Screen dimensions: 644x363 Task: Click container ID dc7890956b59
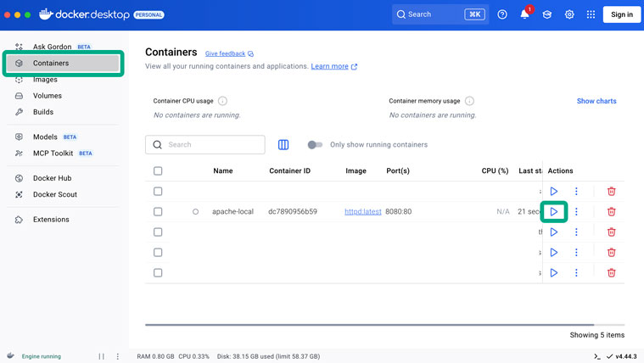pyautogui.click(x=293, y=211)
